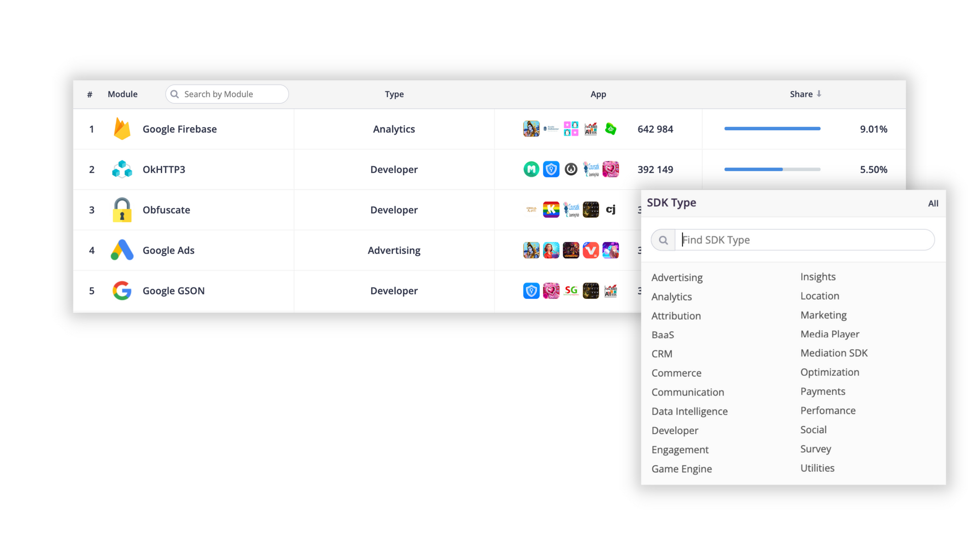Open the Google Firebase module name

[179, 129]
